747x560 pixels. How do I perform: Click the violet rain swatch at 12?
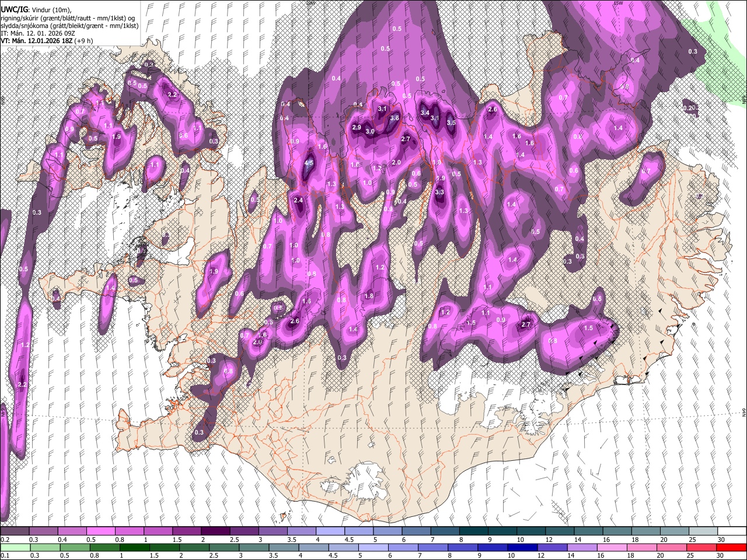(x=553, y=548)
